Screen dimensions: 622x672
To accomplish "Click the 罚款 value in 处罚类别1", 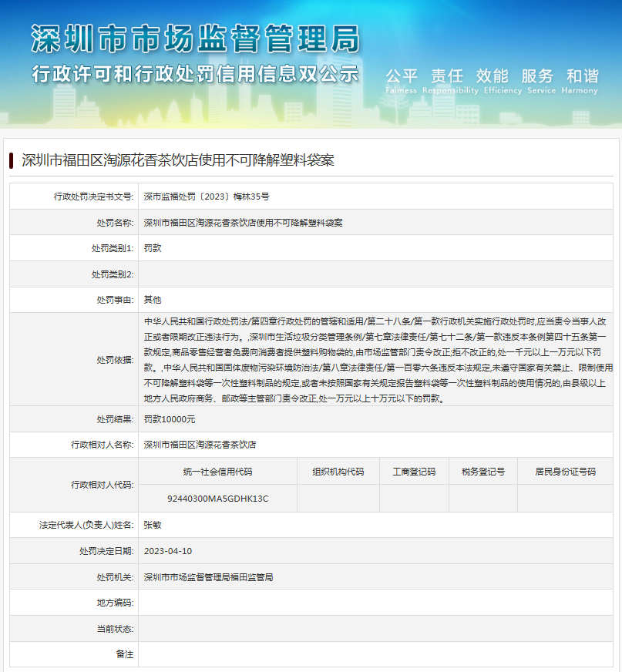I will pyautogui.click(x=153, y=248).
